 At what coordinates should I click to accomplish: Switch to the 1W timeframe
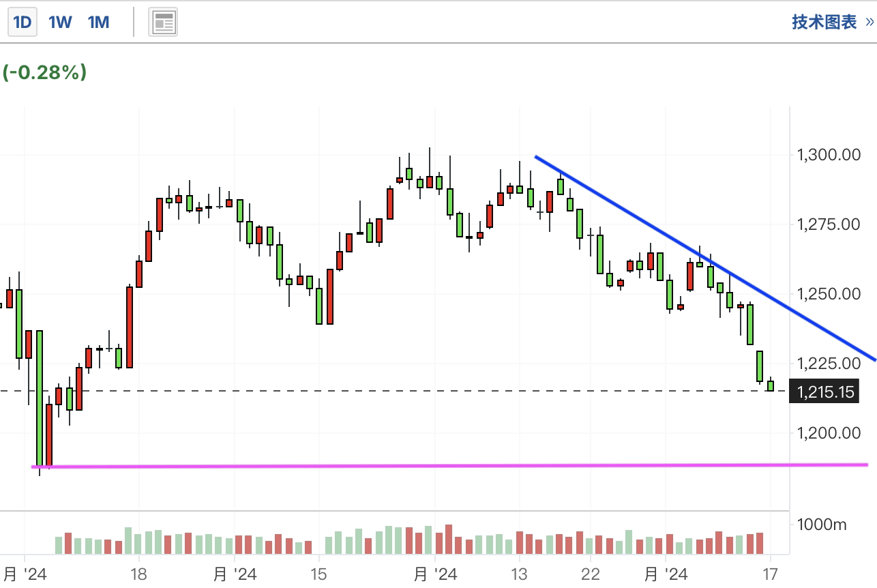click(60, 22)
